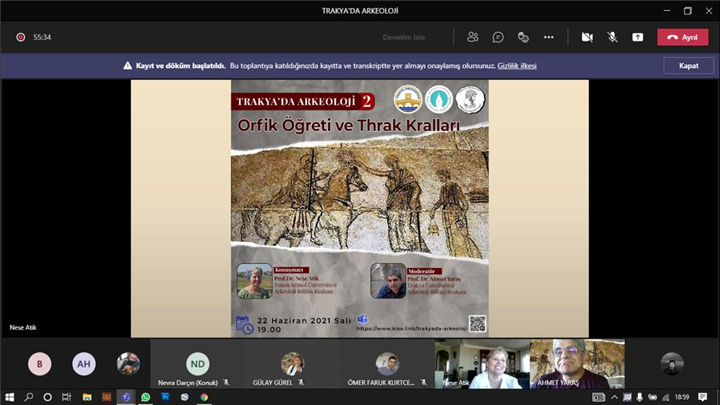720x405 pixels.
Task: Open the reactions and raise-hand menu
Action: pyautogui.click(x=523, y=37)
